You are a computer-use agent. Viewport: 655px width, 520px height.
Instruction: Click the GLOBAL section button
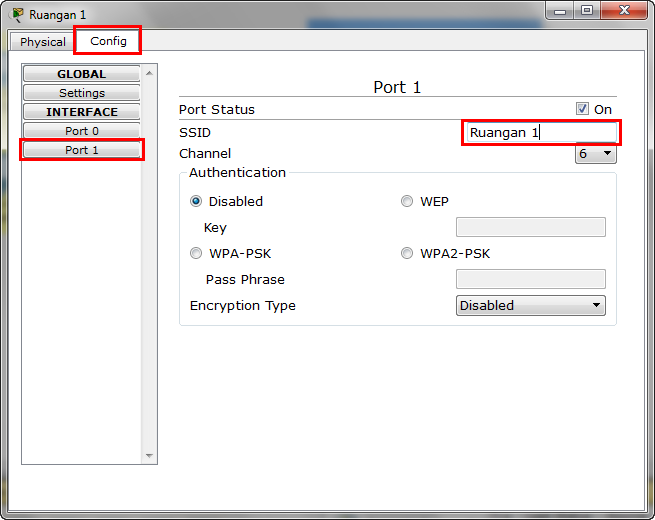coord(81,74)
